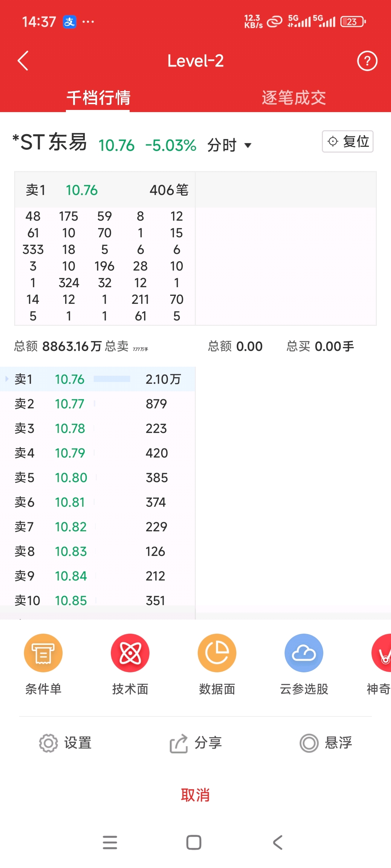Viewport: 391px width, 868px height.
Task: Tap 取消 to cancel the menu
Action: (x=195, y=795)
